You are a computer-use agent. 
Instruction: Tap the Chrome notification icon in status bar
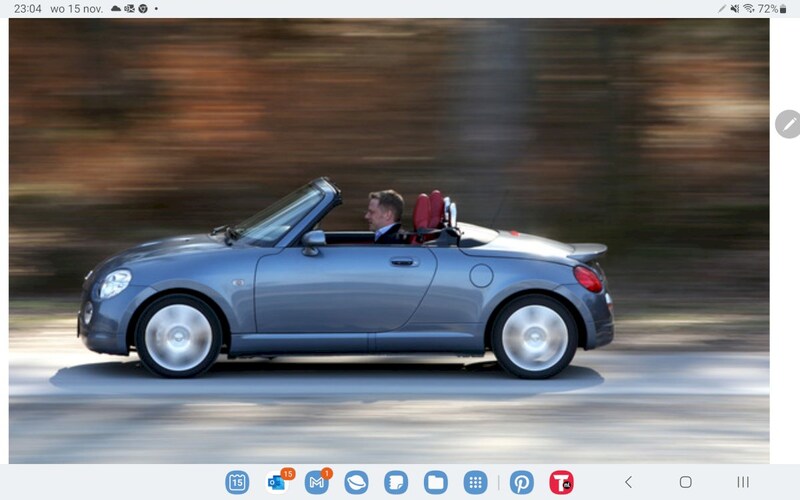[x=143, y=9]
